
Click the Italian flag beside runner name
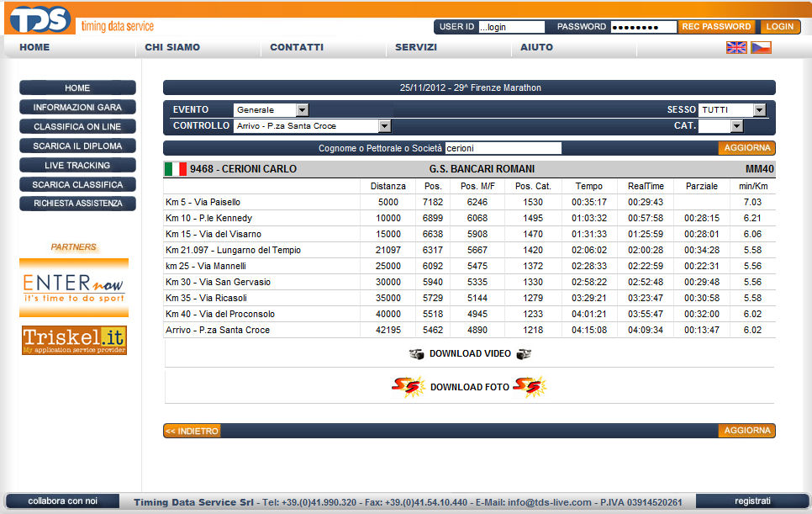[175, 169]
